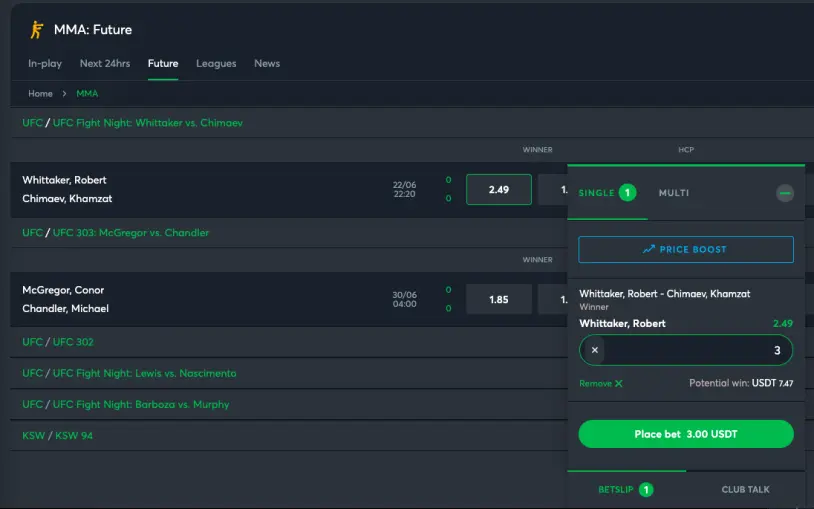Select the partially hidden Chimaev odds button
814x509 pixels.
pos(553,190)
